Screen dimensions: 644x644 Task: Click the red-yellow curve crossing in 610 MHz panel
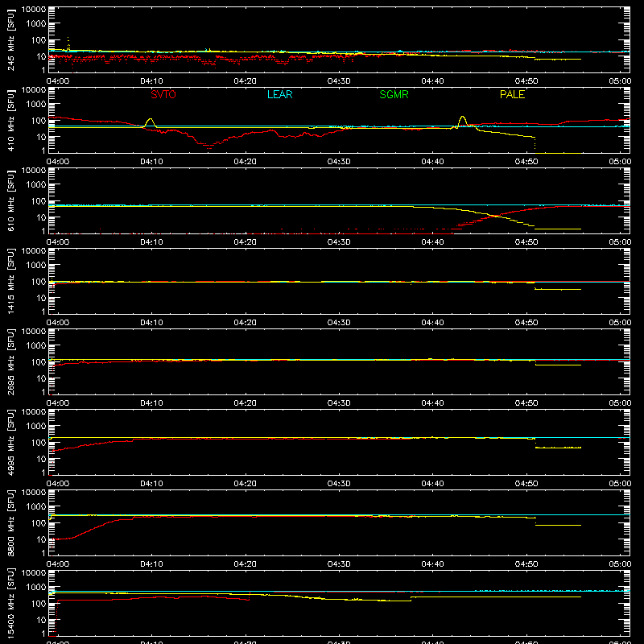point(497,216)
